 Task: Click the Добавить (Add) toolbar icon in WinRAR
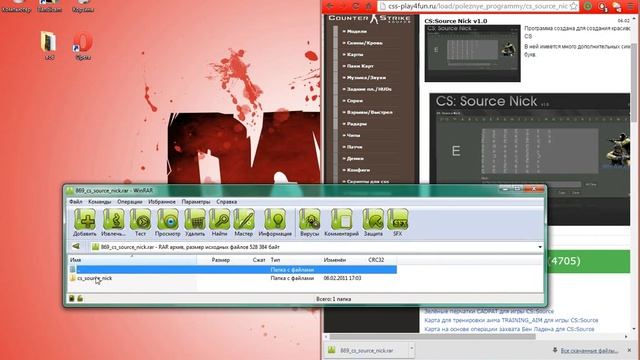(85, 222)
